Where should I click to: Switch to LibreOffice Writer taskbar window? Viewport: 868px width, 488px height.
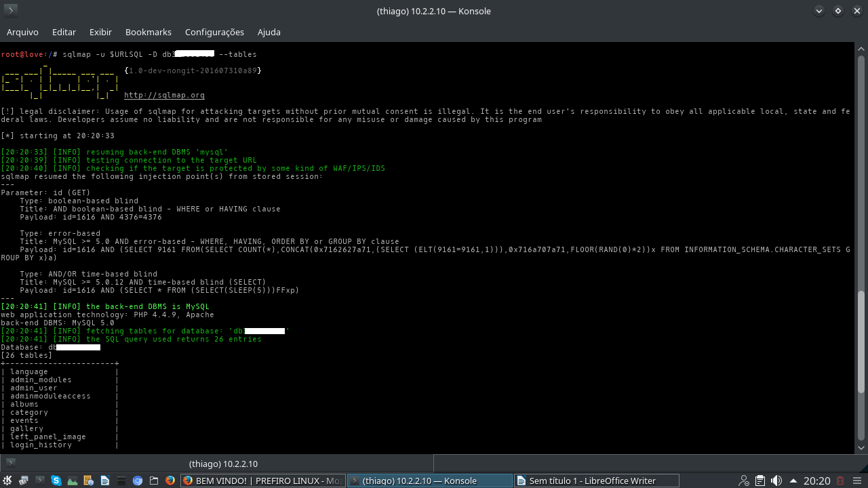click(597, 481)
